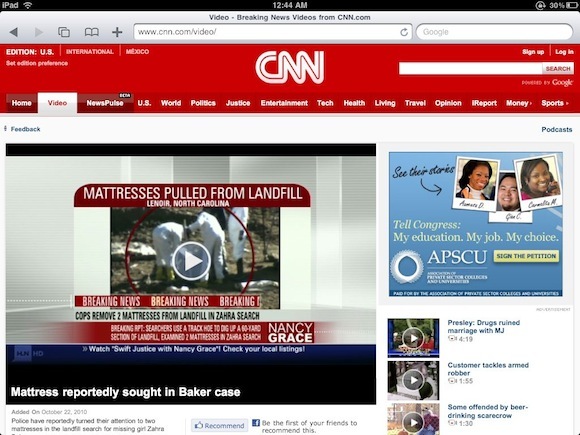Click the CNN logo
This screenshot has width=580, height=435.
[290, 67]
